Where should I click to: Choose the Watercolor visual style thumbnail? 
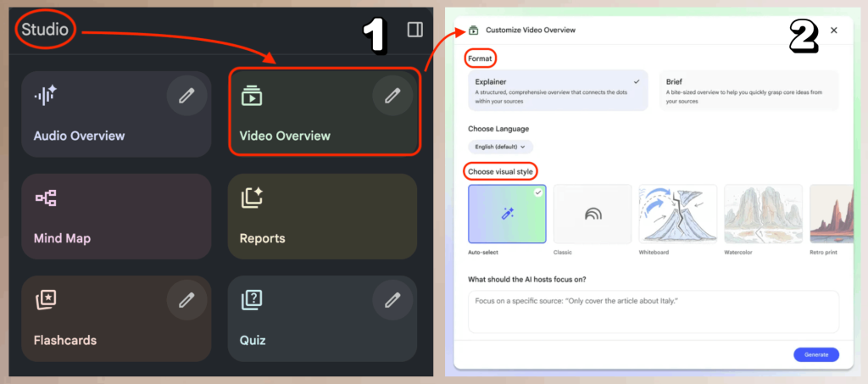(x=763, y=214)
